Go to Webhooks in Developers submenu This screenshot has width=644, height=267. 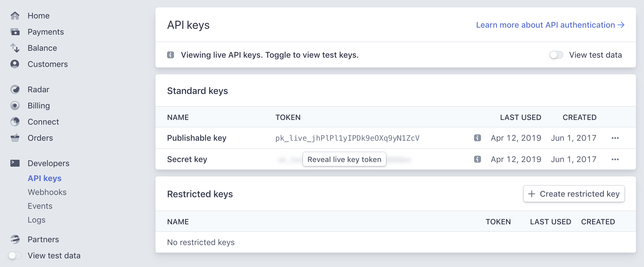[47, 192]
